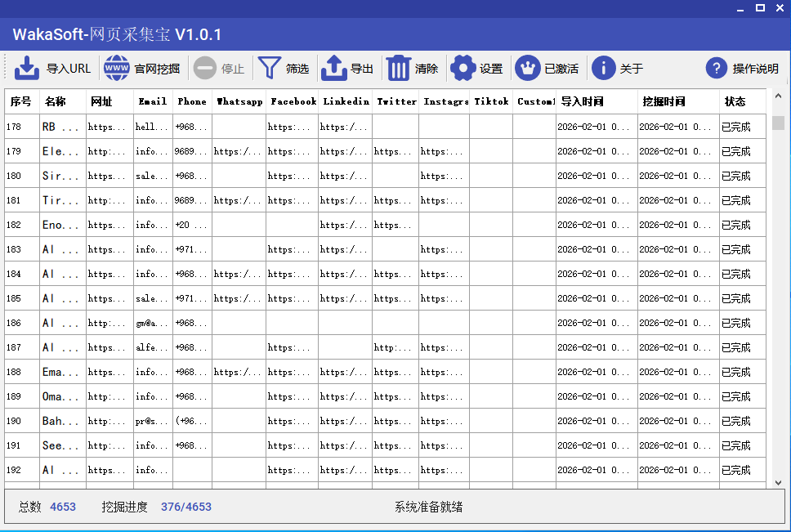Sort by the Email column header

click(x=153, y=101)
